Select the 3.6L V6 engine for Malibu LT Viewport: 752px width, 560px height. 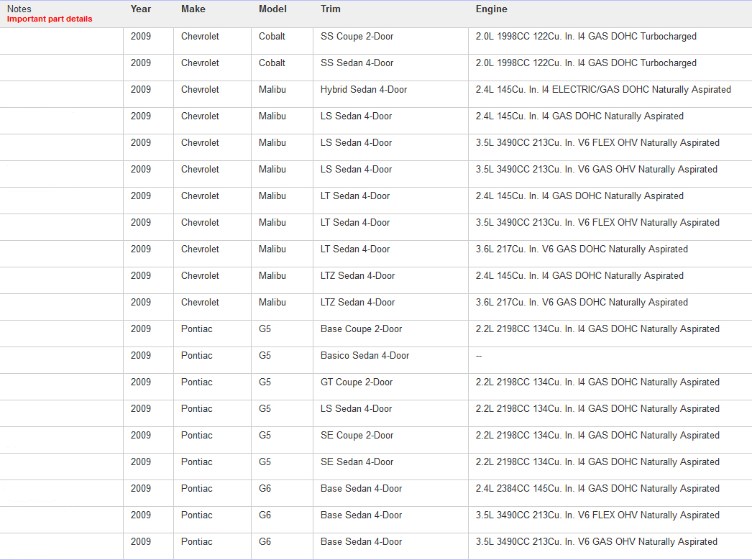582,249
